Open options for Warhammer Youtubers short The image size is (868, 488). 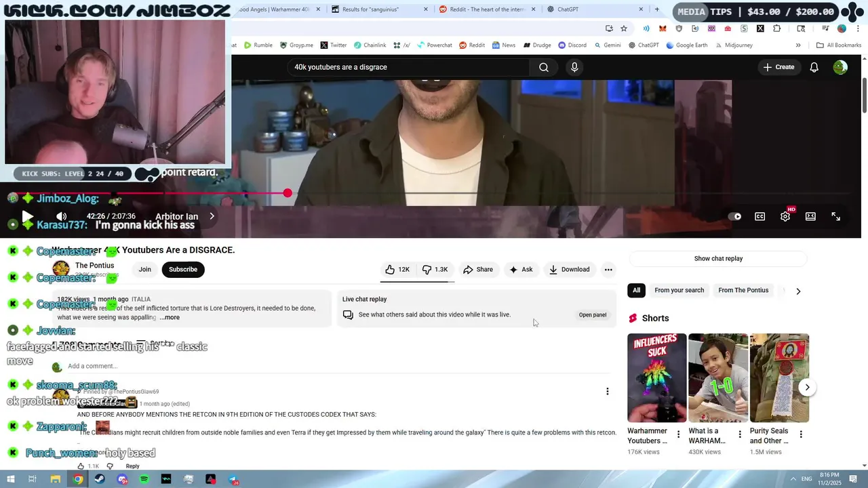click(678, 434)
